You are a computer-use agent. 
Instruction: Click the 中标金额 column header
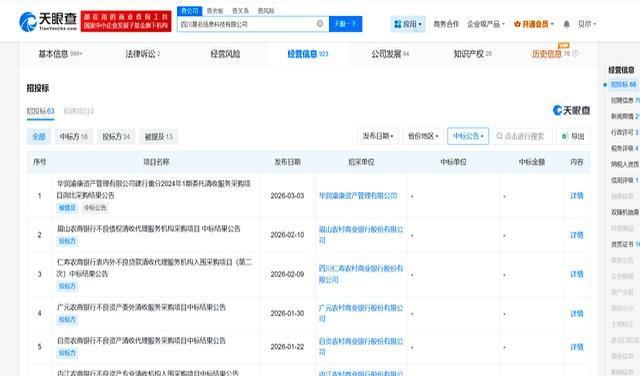tap(532, 162)
